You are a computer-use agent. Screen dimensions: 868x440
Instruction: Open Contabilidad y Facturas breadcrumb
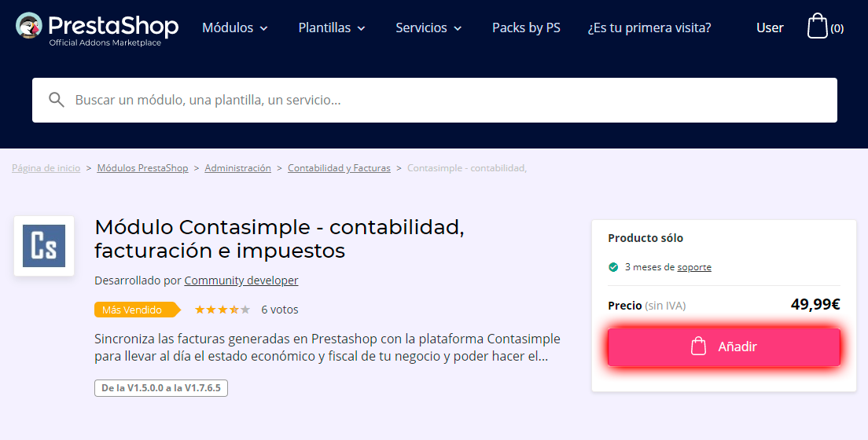(339, 168)
